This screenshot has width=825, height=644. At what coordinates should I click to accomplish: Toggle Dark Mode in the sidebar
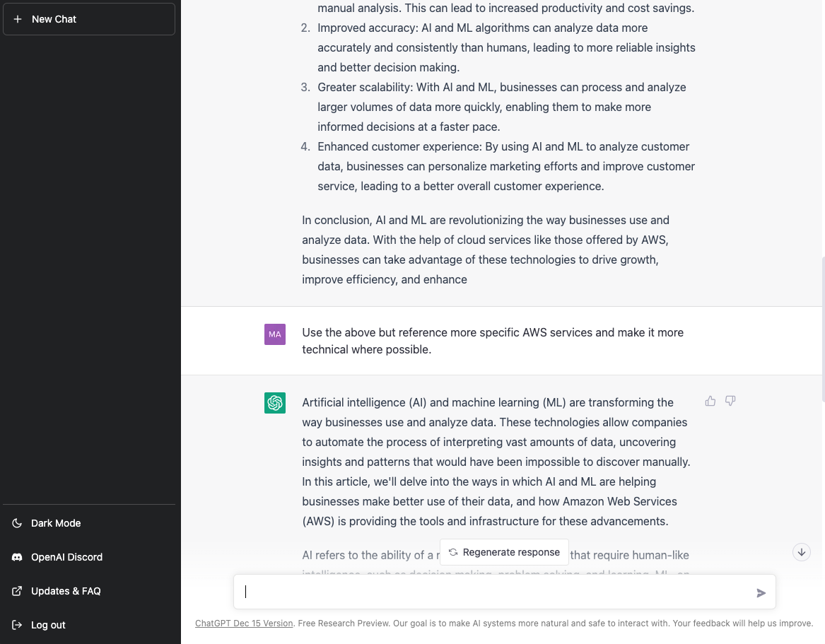[89, 523]
